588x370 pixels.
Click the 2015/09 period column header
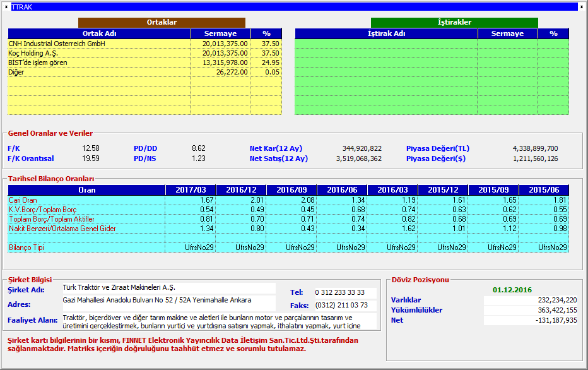[493, 190]
